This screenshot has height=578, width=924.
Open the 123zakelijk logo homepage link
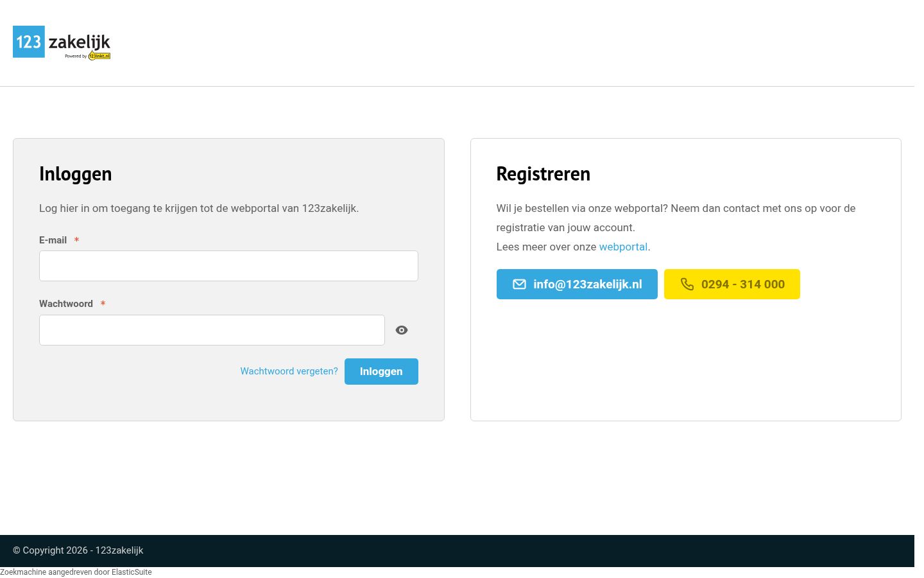[62, 42]
